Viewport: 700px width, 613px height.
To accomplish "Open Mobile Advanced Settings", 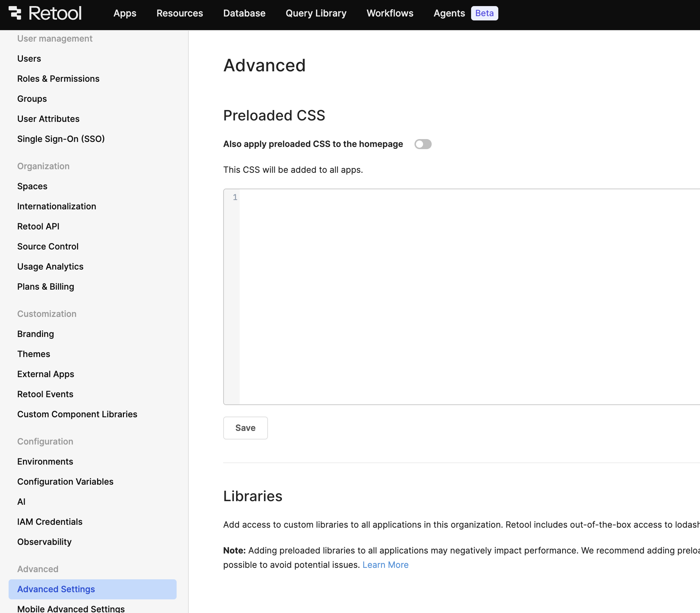I will click(x=71, y=608).
